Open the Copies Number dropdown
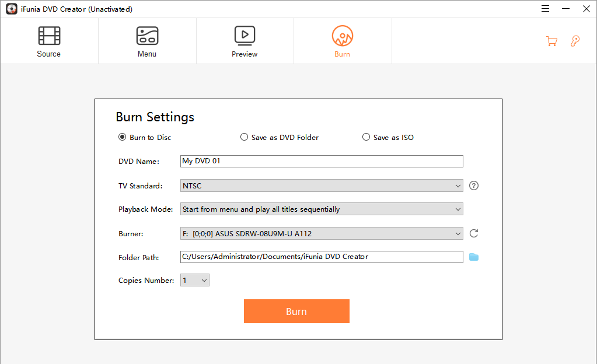Screen dimensions: 597x364 (195, 281)
